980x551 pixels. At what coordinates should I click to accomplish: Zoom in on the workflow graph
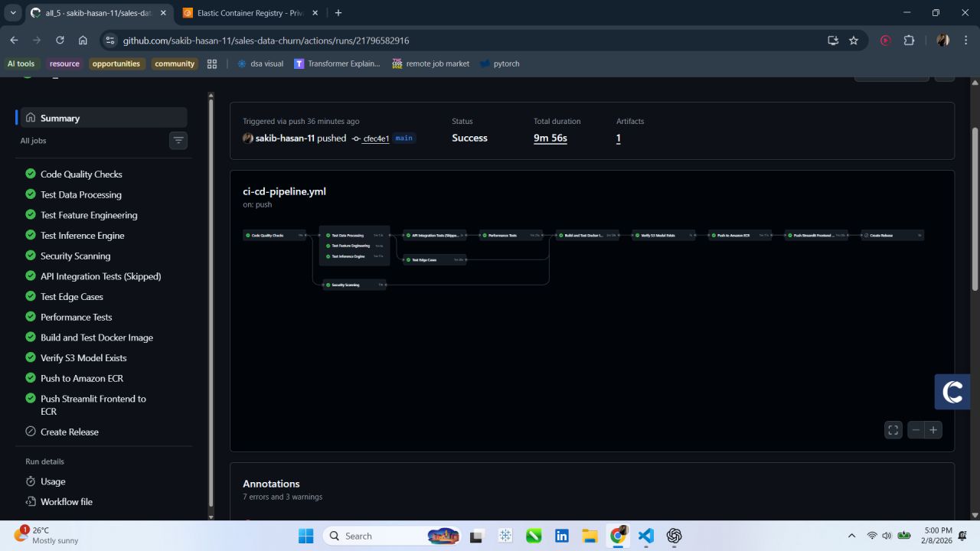(x=933, y=429)
